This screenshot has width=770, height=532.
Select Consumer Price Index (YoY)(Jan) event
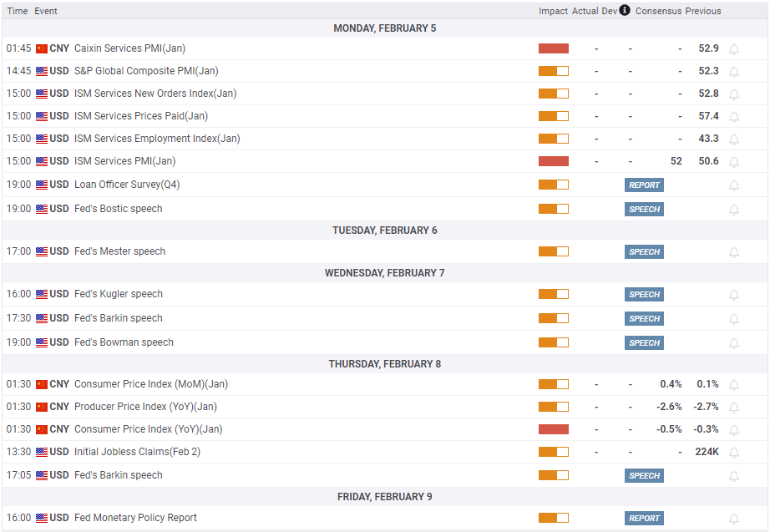point(149,429)
